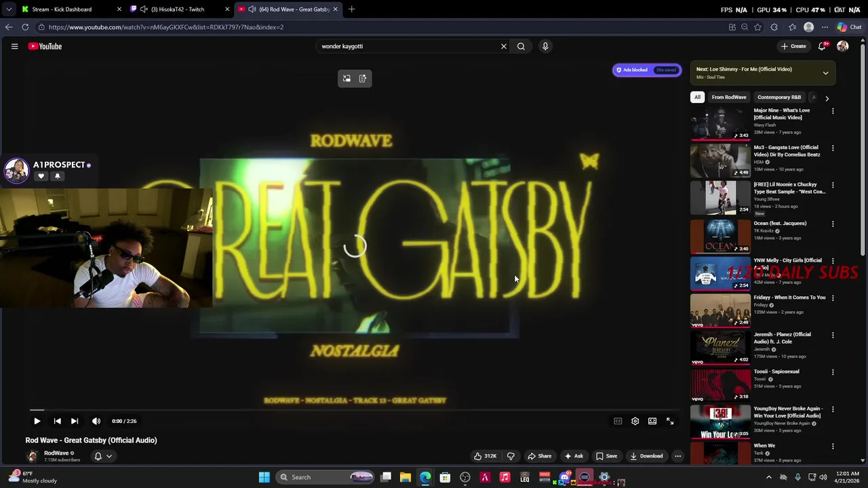
Task: Download the video
Action: click(x=646, y=456)
